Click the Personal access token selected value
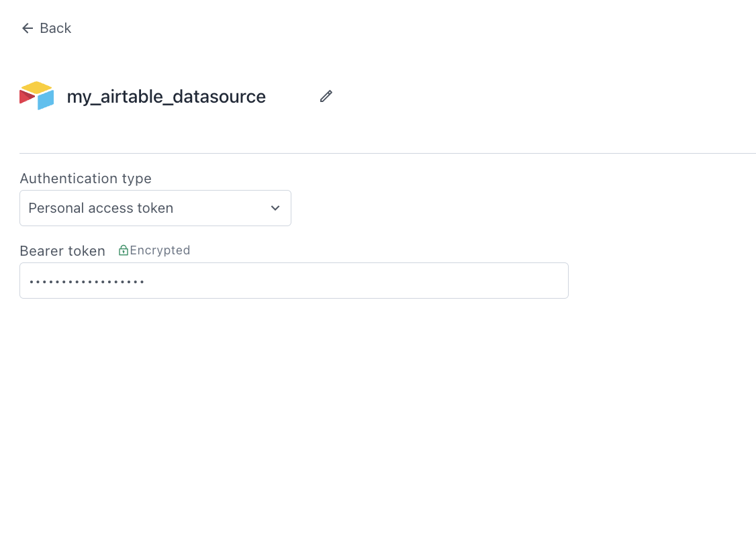The image size is (756, 545). (101, 208)
